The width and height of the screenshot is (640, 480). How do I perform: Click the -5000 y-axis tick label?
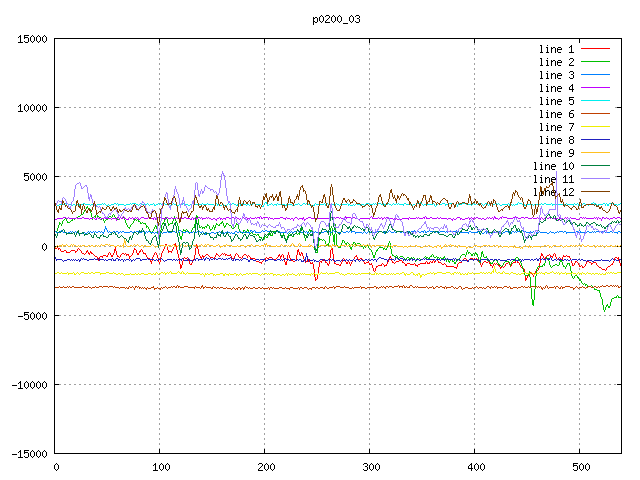[32, 315]
